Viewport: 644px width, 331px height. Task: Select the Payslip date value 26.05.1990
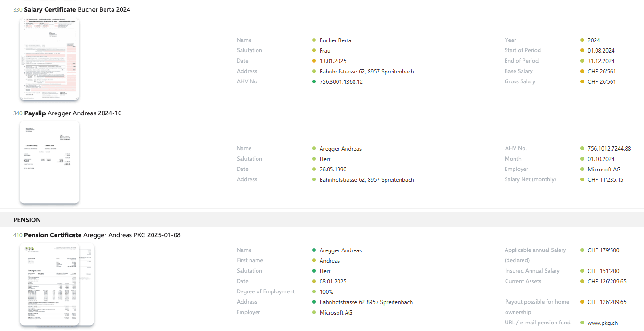pyautogui.click(x=333, y=169)
